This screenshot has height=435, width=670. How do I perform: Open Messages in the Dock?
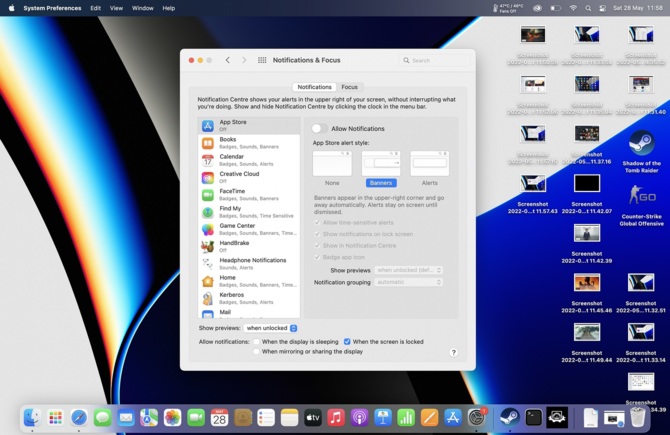tap(103, 417)
